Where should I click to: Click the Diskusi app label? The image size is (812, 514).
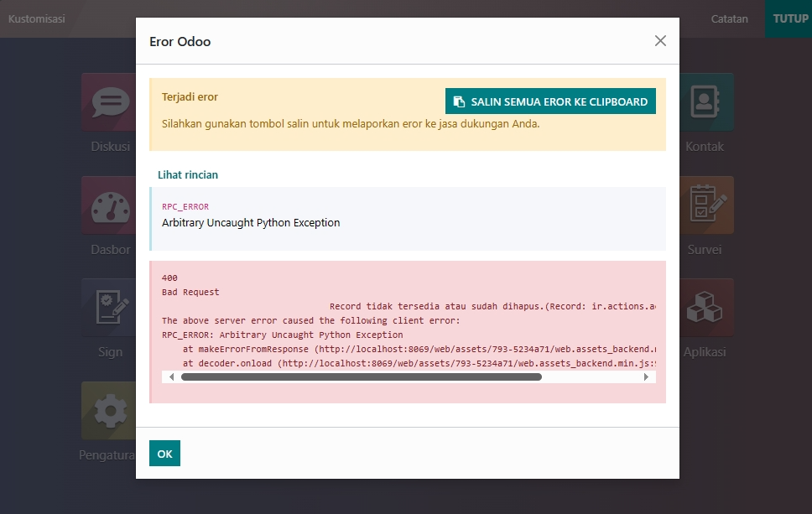[x=110, y=147]
